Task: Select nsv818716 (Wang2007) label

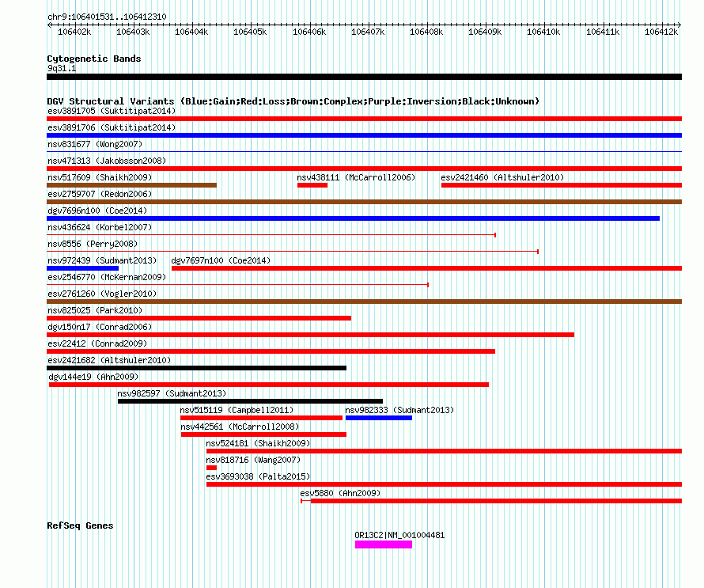Action: tap(253, 460)
